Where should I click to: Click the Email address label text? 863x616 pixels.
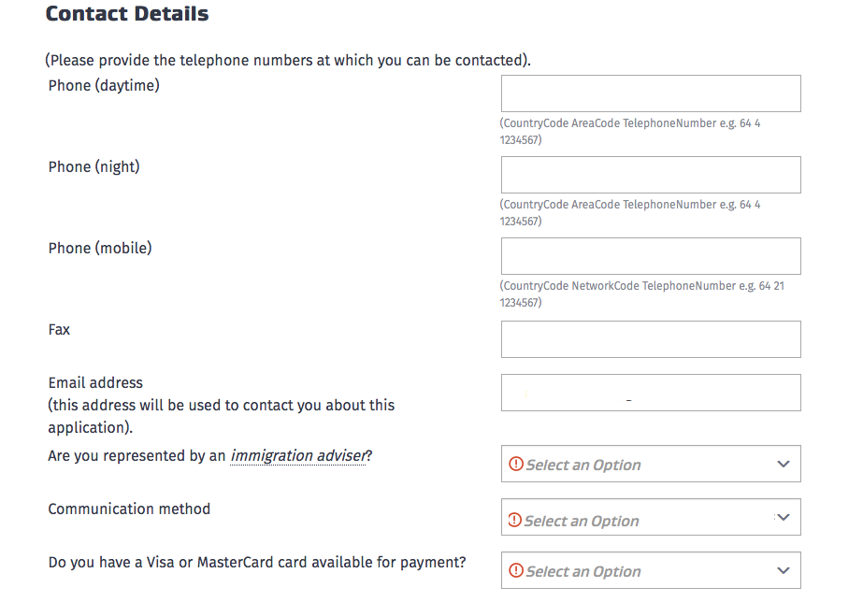click(95, 383)
